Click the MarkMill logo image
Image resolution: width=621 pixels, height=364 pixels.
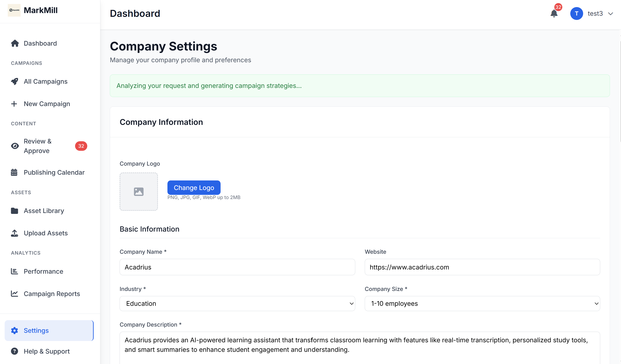pos(14,10)
